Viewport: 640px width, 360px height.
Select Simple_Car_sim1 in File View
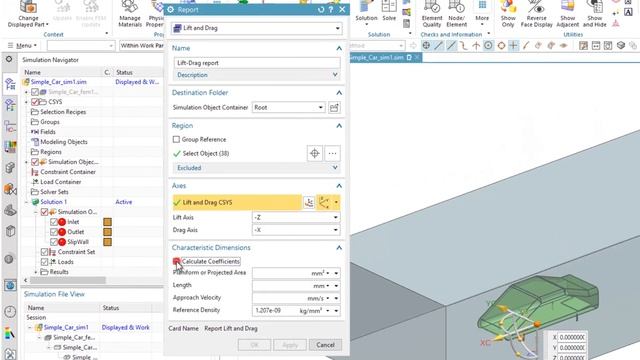tap(66, 327)
